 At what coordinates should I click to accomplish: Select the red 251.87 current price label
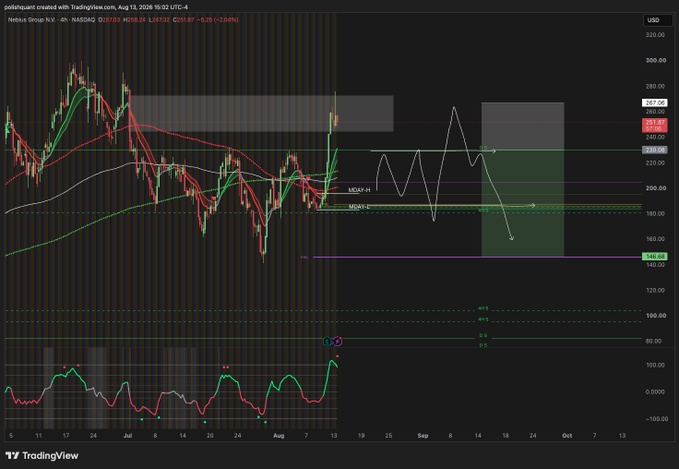point(654,126)
